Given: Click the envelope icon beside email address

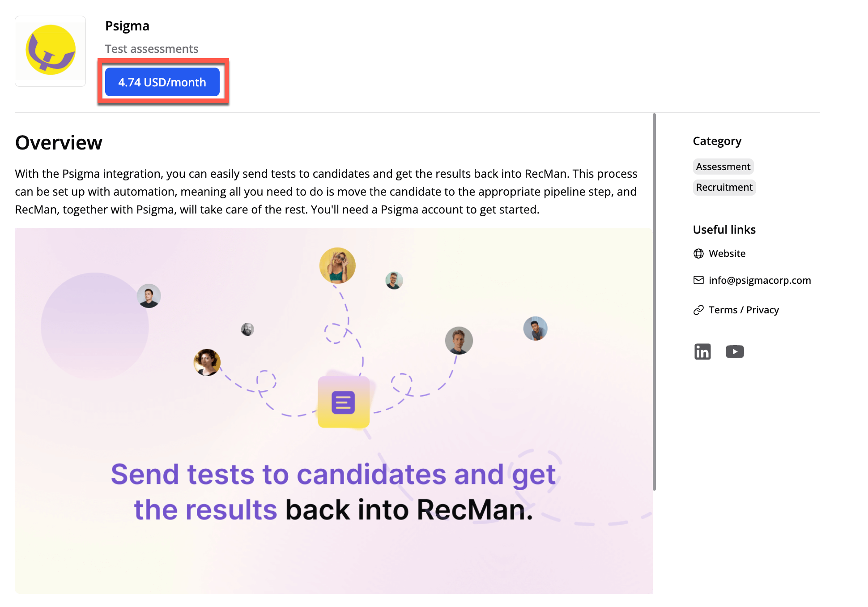Looking at the screenshot, I should (x=698, y=280).
